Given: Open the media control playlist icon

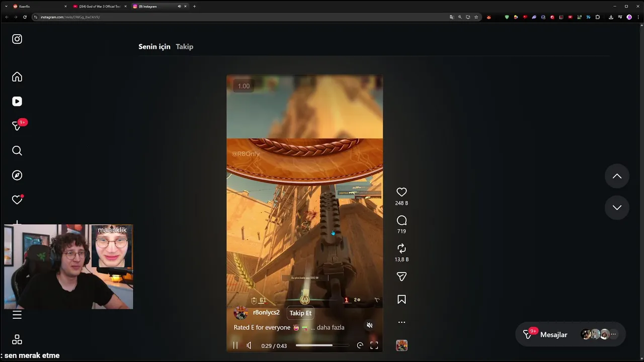Looking at the screenshot, I should click(x=620, y=17).
